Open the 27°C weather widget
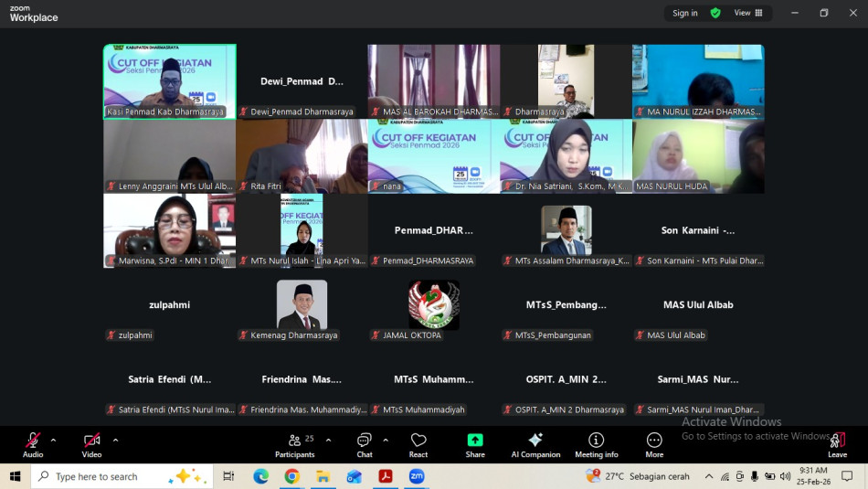This screenshot has height=489, width=868. pos(638,476)
